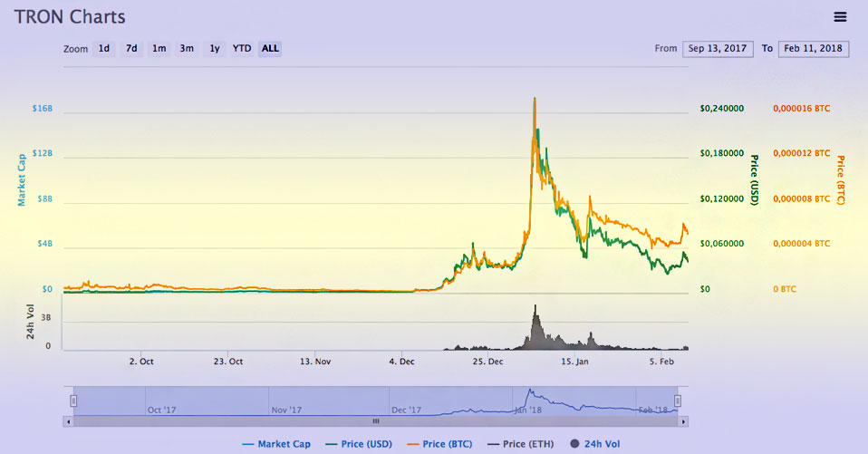This screenshot has width=868, height=454.
Task: Click the From date field
Action: (718, 48)
